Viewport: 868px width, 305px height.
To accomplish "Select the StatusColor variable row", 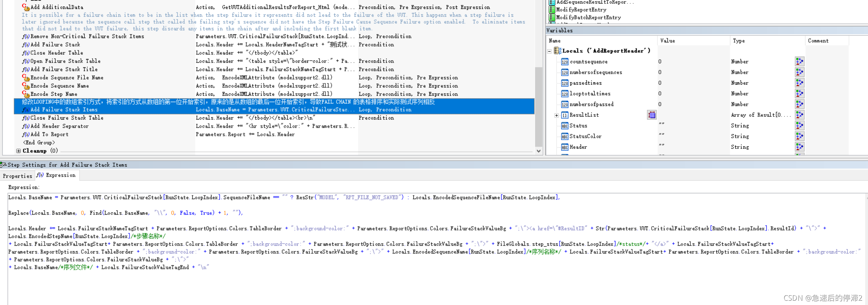I will click(x=585, y=137).
